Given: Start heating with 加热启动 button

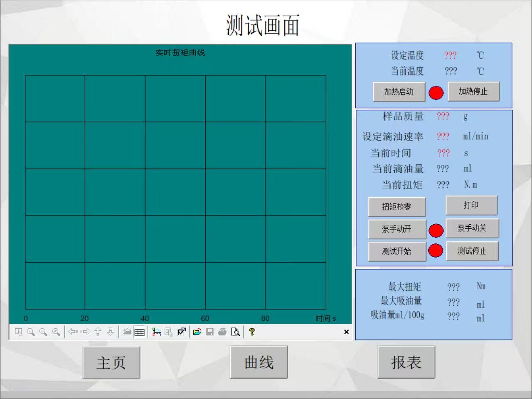Looking at the screenshot, I should [399, 92].
